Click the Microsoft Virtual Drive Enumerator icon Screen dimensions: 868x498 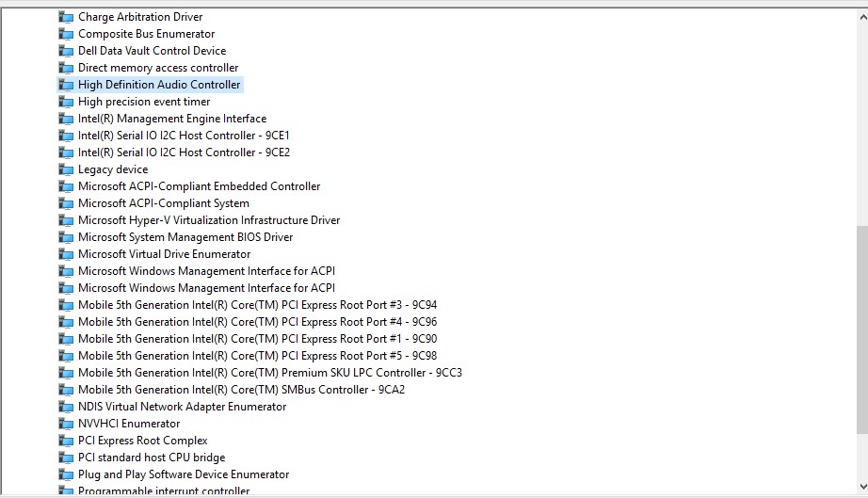coord(66,254)
